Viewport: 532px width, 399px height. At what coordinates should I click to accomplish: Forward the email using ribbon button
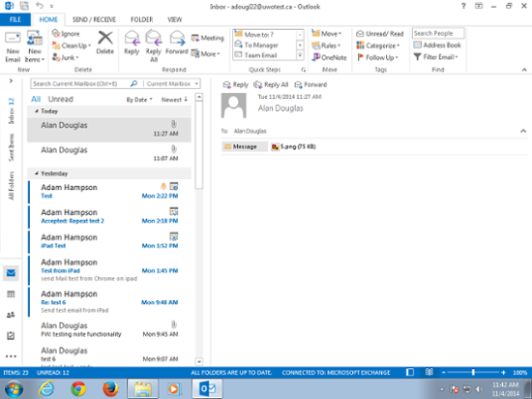(177, 43)
